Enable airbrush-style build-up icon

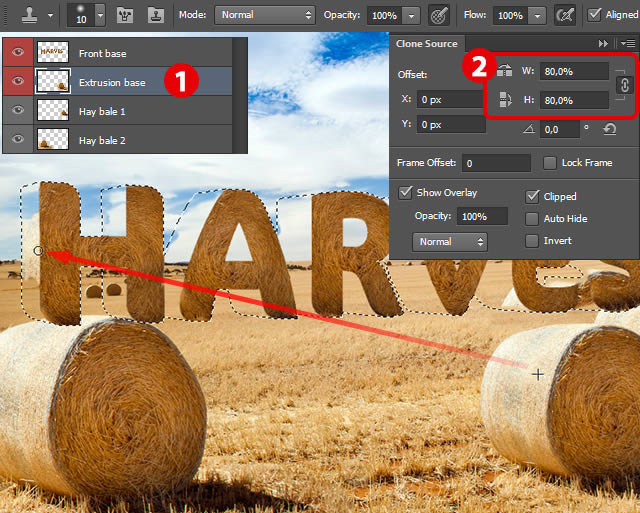565,15
